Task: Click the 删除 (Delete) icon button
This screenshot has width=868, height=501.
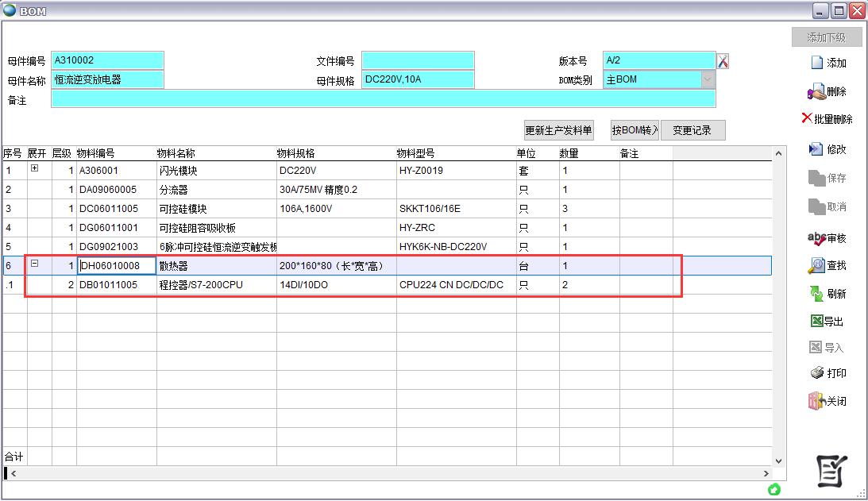Action: [827, 92]
